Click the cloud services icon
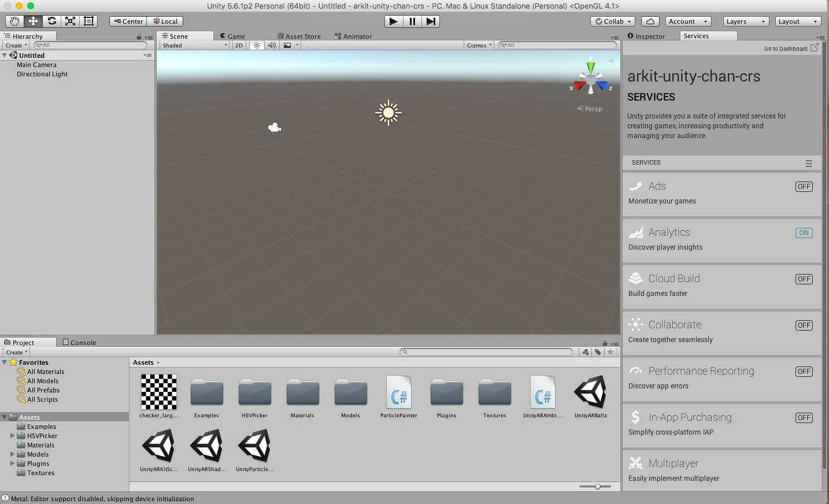Viewport: 829px width, 504px height. click(650, 21)
